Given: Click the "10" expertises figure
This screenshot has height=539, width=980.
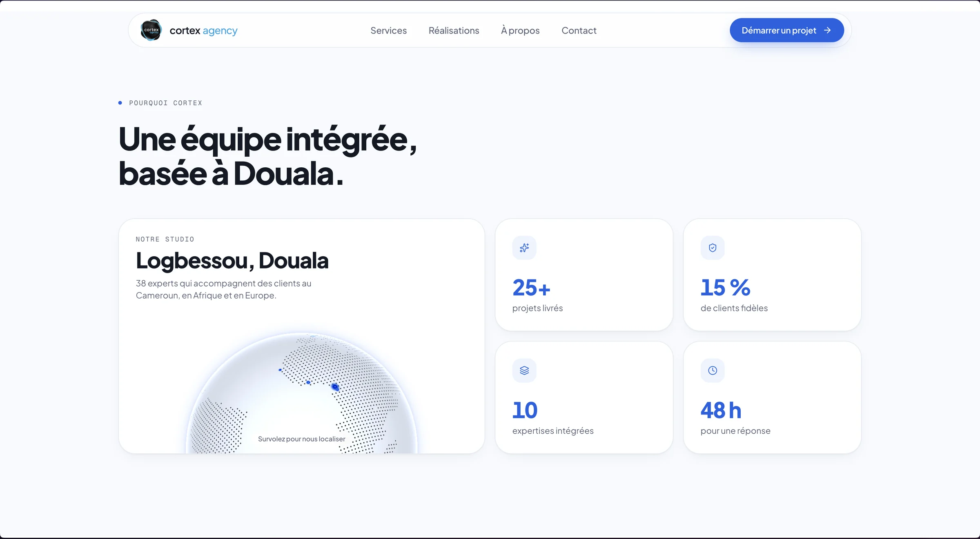Looking at the screenshot, I should click(525, 410).
